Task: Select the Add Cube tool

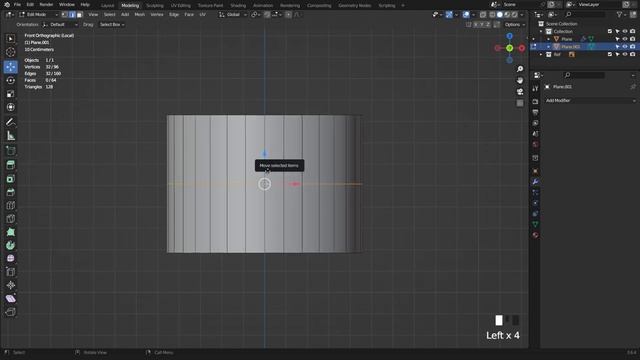Action: [11, 151]
